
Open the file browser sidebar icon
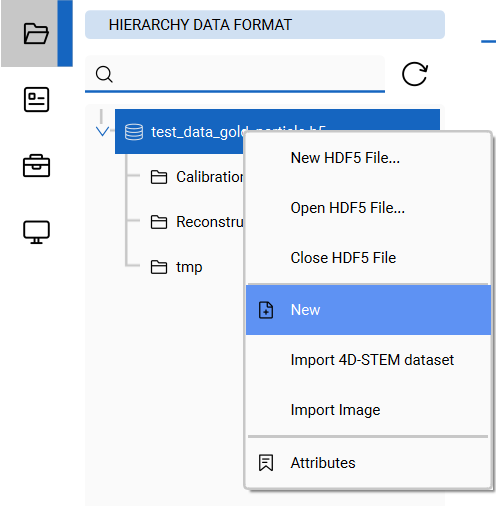point(36,33)
